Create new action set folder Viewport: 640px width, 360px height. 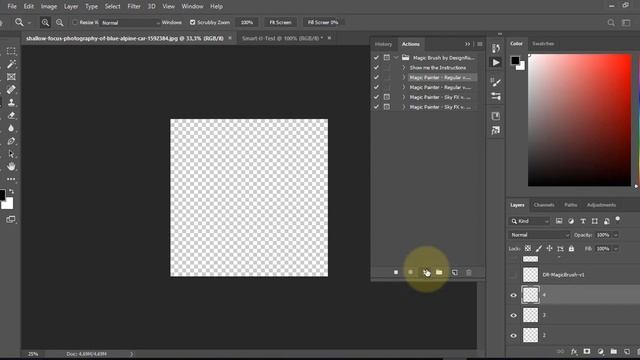click(439, 272)
